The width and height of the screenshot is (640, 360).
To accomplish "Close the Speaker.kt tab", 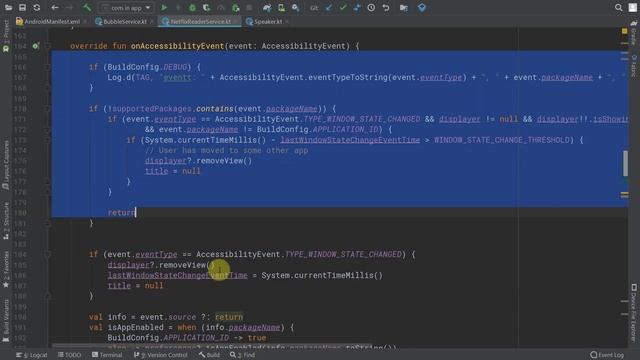I will (x=287, y=22).
